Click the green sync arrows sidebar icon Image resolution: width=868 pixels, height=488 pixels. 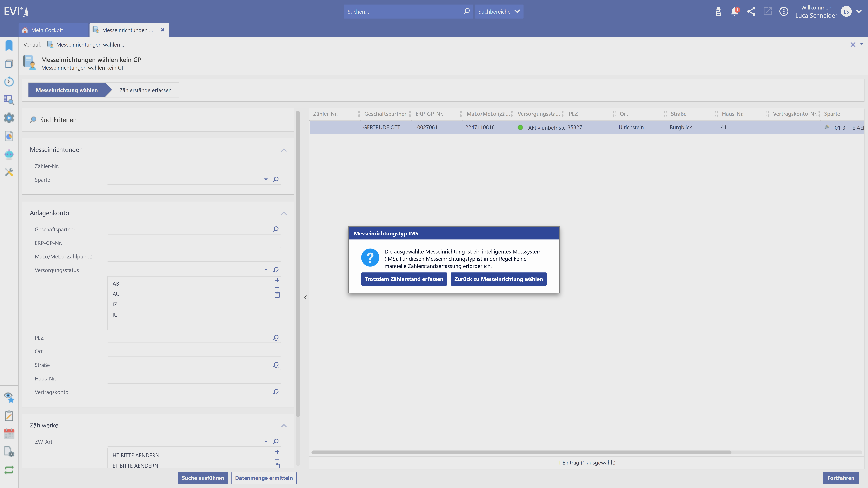click(9, 470)
